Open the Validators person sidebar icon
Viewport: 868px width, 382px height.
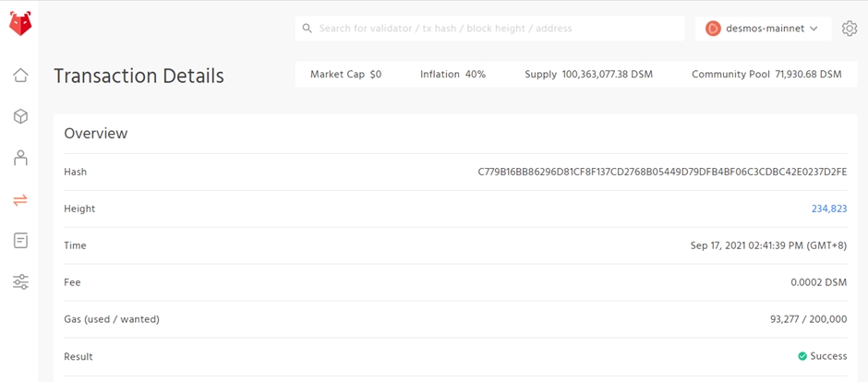tap(20, 158)
